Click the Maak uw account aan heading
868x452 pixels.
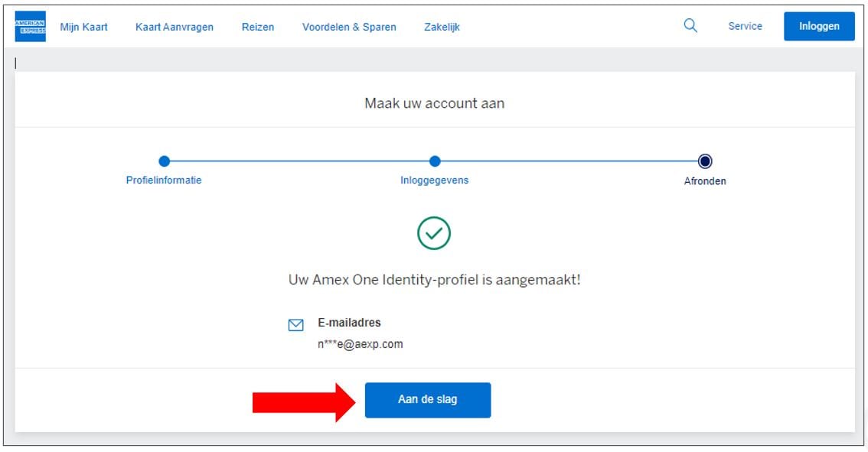point(434,103)
